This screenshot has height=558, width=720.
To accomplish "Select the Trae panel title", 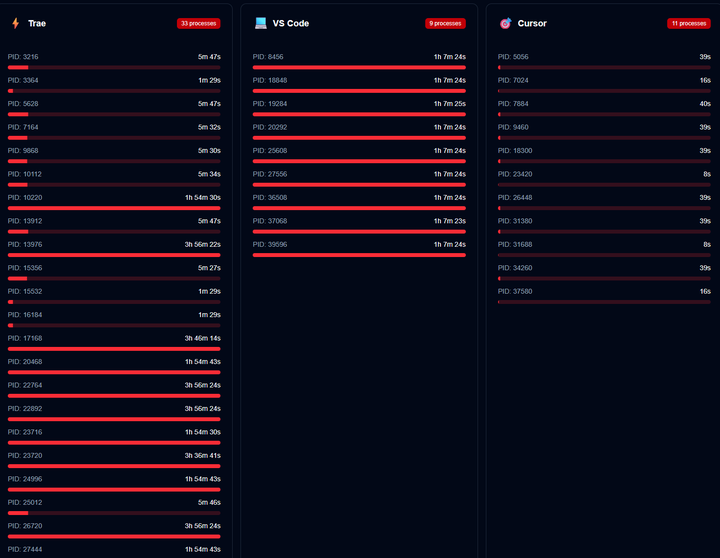I will [37, 23].
